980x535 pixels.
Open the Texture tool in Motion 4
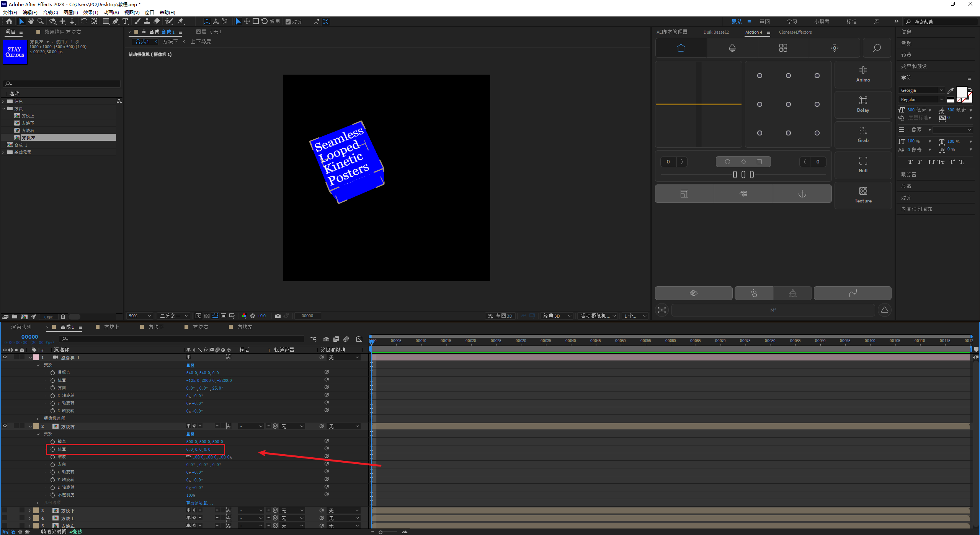[863, 195]
